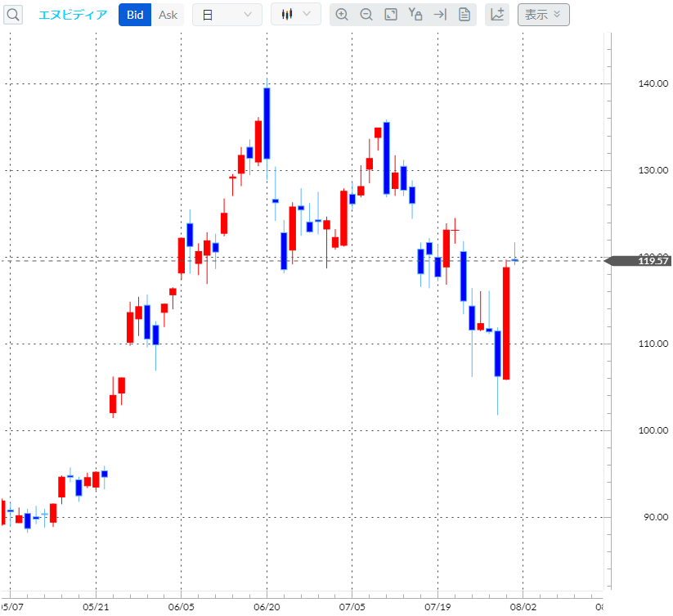Switch price display to Ask
673x616 pixels.
pos(168,15)
